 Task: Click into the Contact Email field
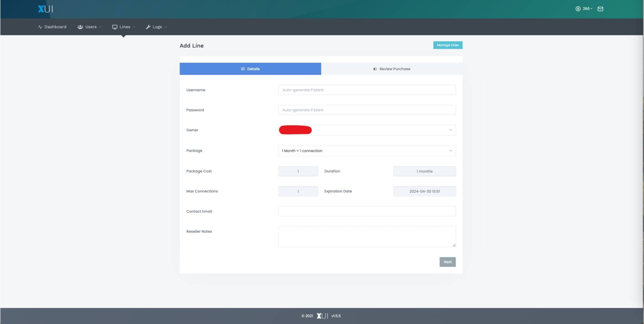(367, 211)
